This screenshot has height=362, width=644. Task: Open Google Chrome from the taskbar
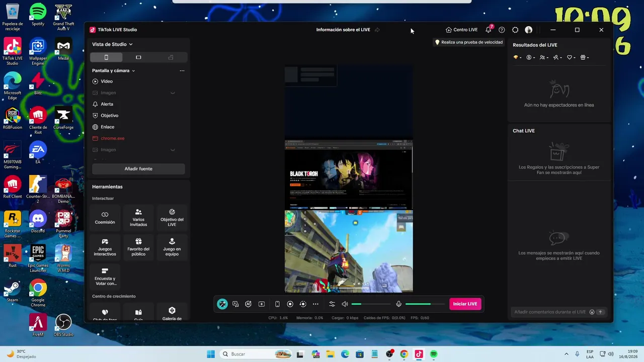(404, 354)
